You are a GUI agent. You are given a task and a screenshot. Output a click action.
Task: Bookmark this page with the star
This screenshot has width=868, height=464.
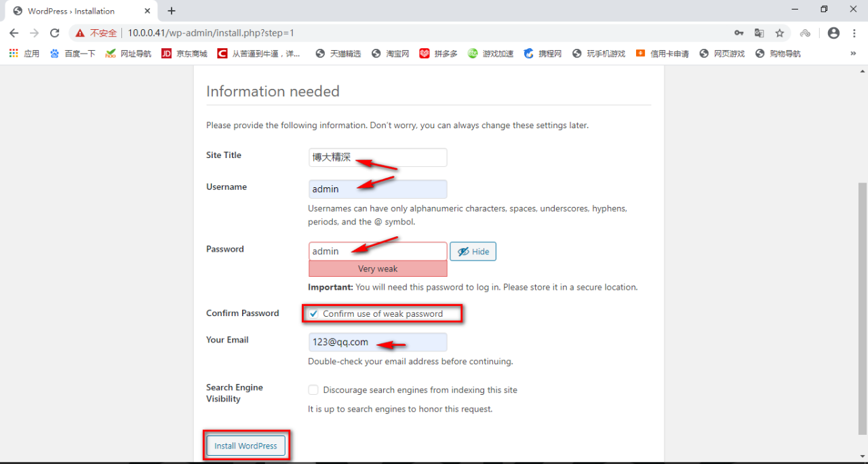coord(780,33)
